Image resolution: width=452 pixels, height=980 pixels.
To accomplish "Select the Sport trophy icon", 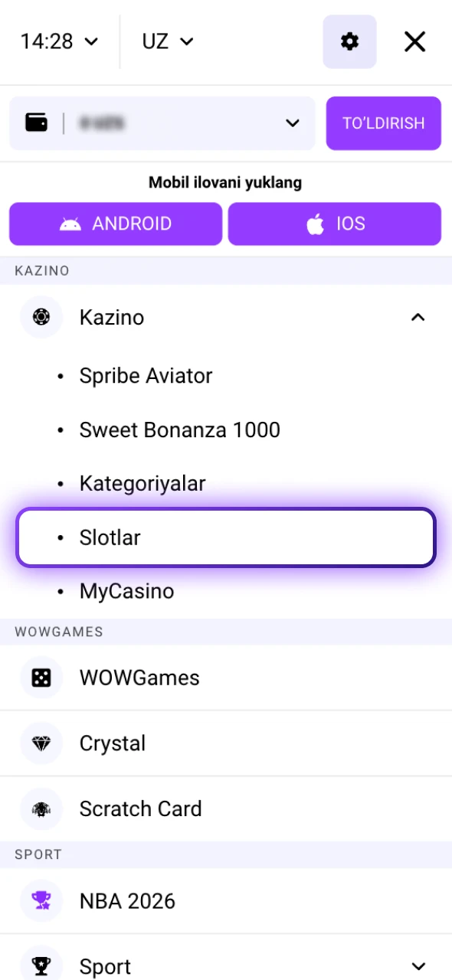I will pyautogui.click(x=41, y=963).
